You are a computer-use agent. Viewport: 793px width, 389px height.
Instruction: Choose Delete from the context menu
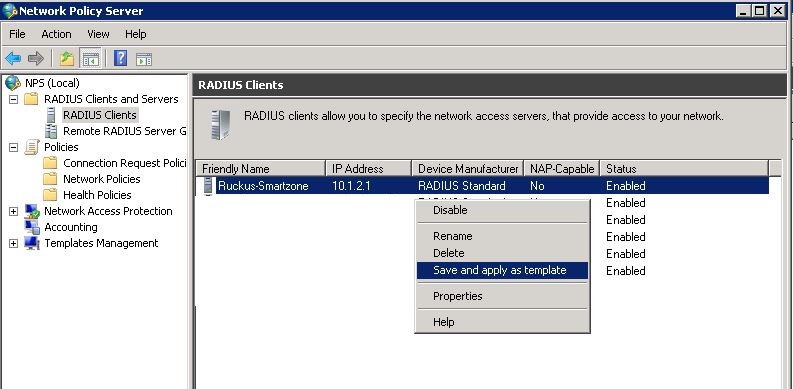[x=502, y=253]
